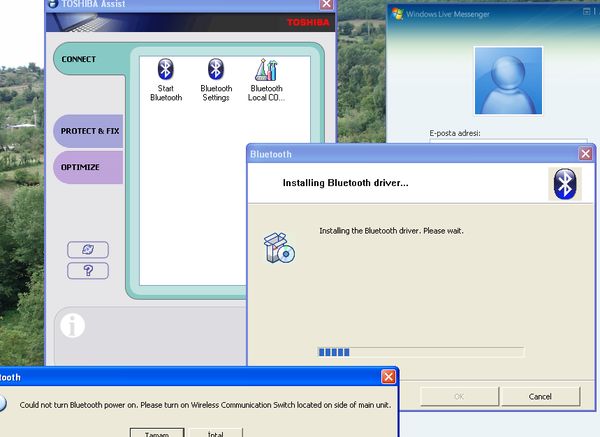Switch to the OPTIMIZE tab
The image size is (600, 437).
coord(89,167)
